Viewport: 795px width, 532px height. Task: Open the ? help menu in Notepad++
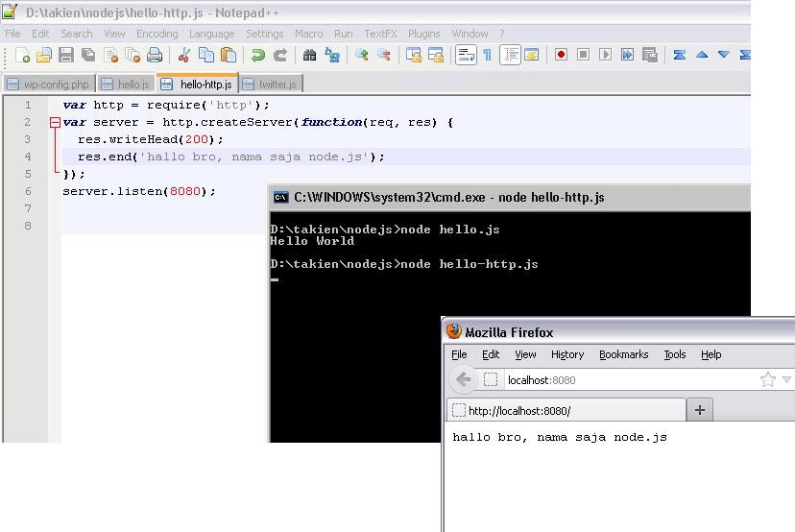(x=502, y=34)
